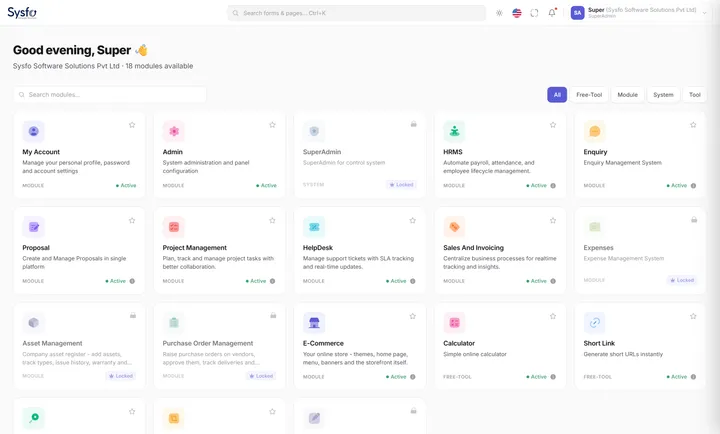Viewport: 720px width, 434px height.
Task: Click the Expenses module icon
Action: 595,227
